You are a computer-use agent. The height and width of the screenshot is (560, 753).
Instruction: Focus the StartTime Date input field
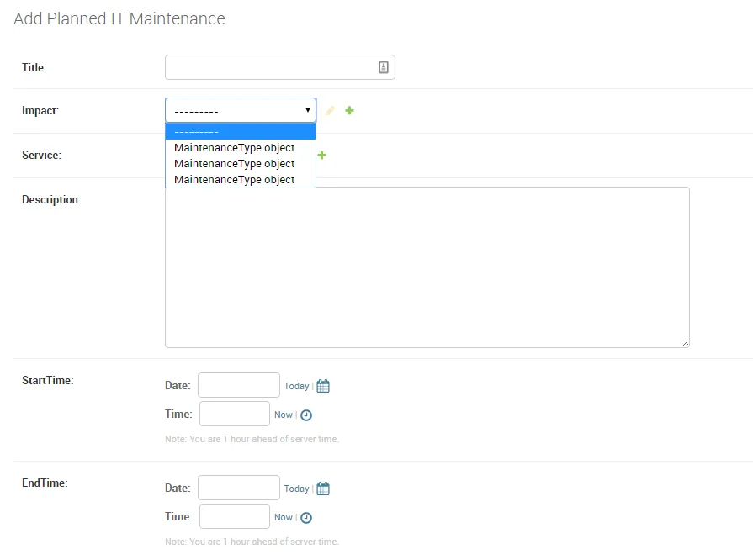coord(238,385)
